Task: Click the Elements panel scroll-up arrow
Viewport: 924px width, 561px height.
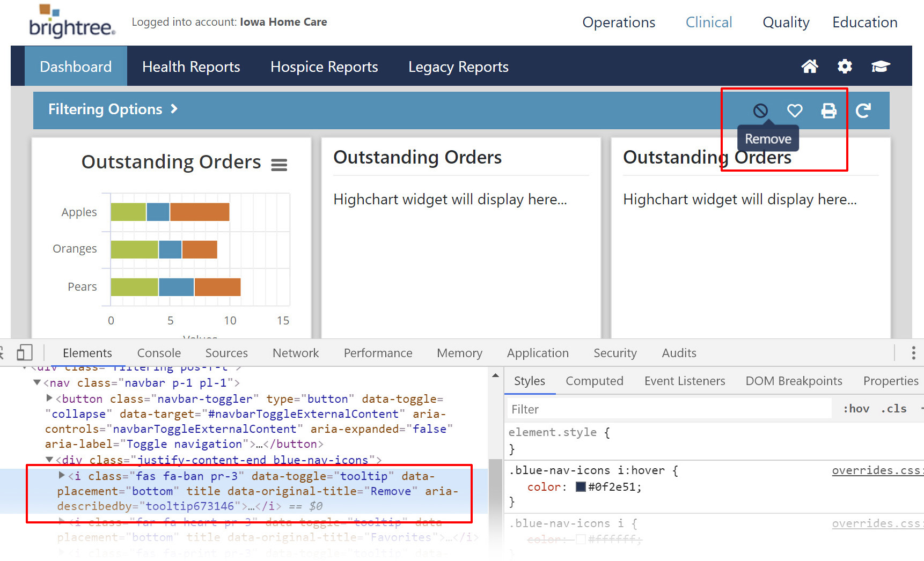Action: [x=495, y=375]
